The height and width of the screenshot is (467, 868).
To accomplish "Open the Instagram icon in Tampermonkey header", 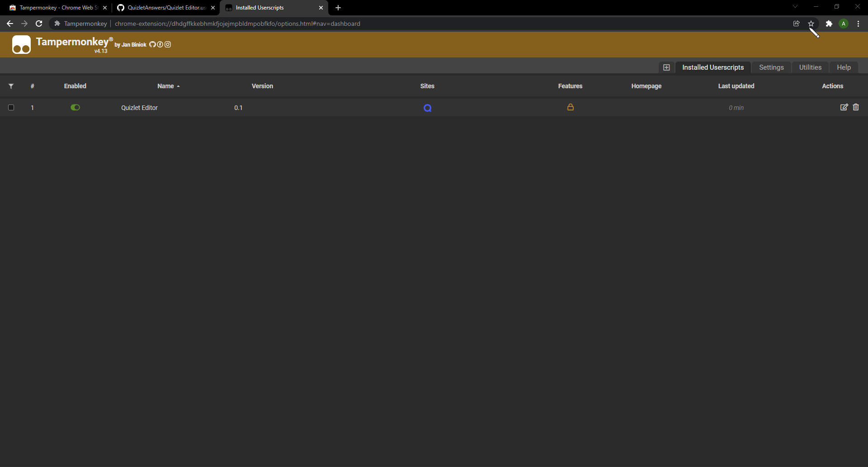I will (x=168, y=44).
